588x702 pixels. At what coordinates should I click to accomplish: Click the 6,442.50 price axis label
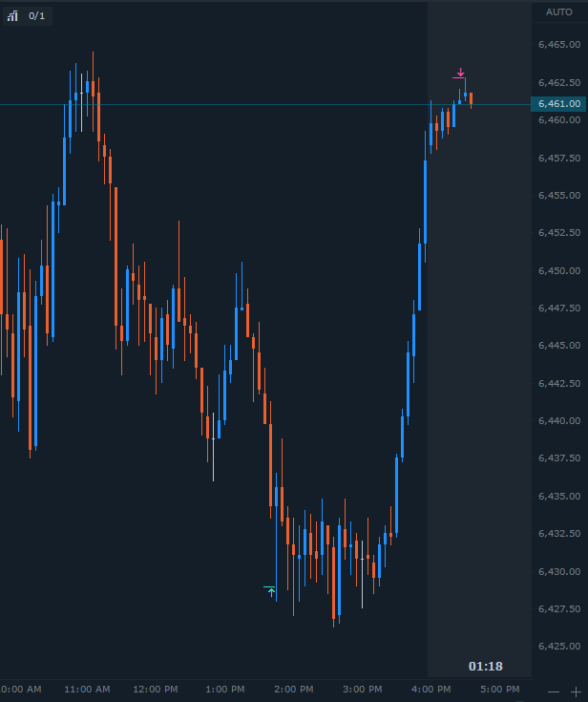(x=559, y=384)
